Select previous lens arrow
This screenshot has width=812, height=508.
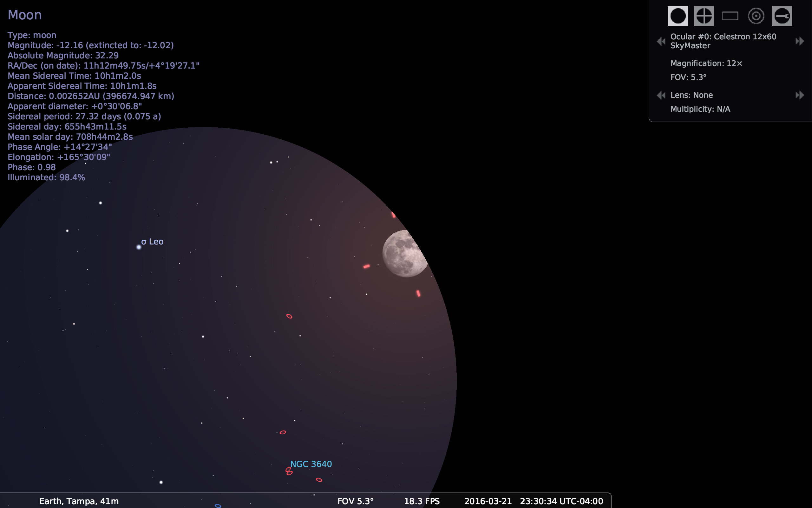pyautogui.click(x=661, y=95)
